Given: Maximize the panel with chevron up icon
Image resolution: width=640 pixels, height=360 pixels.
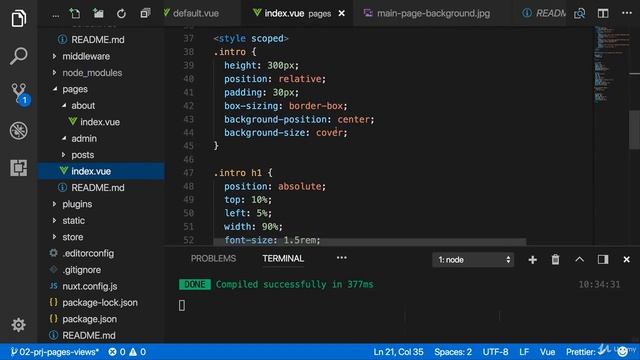Looking at the screenshot, I should pos(580,260).
